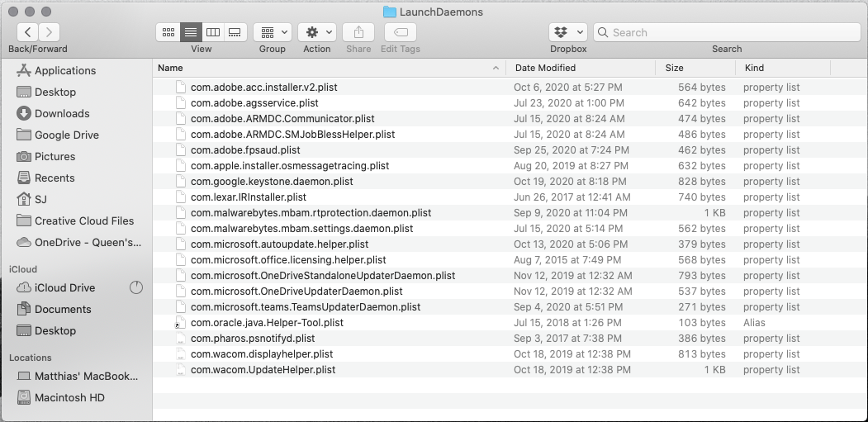Switch to list view
Image resolution: width=868 pixels, height=422 pixels.
point(191,32)
